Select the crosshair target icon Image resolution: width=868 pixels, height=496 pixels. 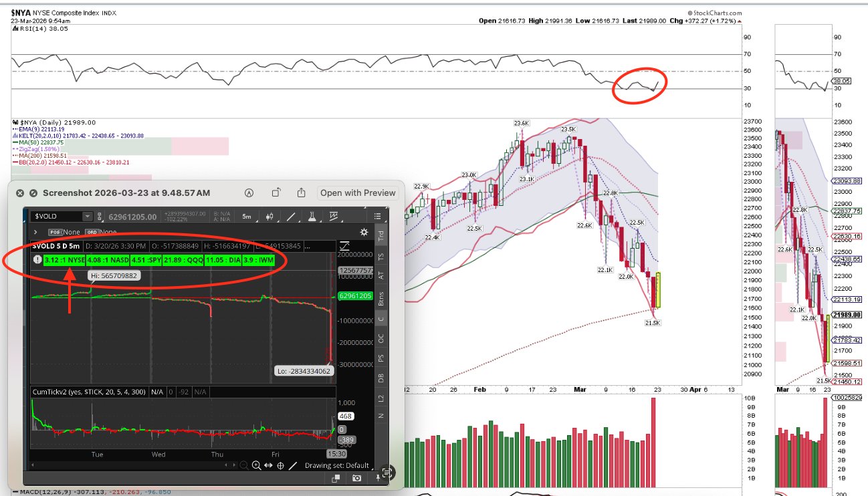(280, 465)
